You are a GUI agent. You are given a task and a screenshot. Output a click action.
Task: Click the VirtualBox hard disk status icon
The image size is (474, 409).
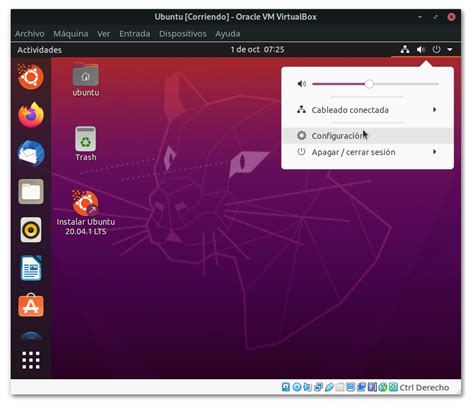click(286, 387)
